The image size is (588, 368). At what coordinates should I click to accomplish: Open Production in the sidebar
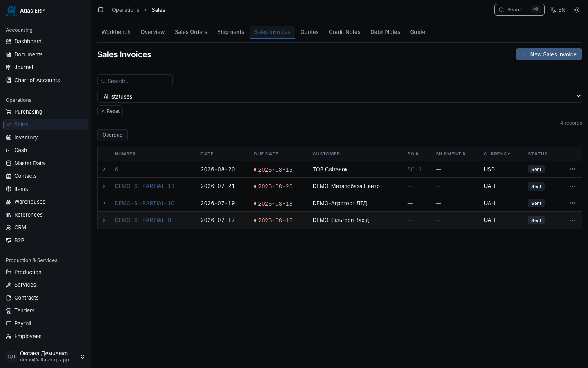[x=45, y=272]
